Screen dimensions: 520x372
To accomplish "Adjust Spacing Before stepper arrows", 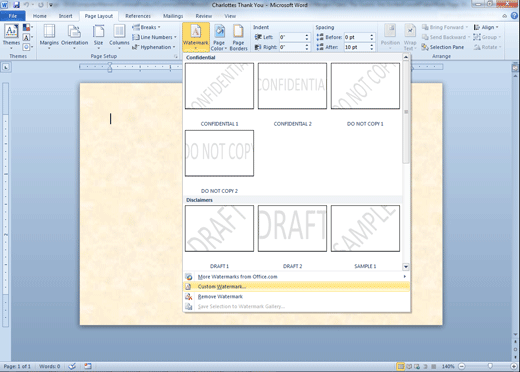I will (x=372, y=37).
